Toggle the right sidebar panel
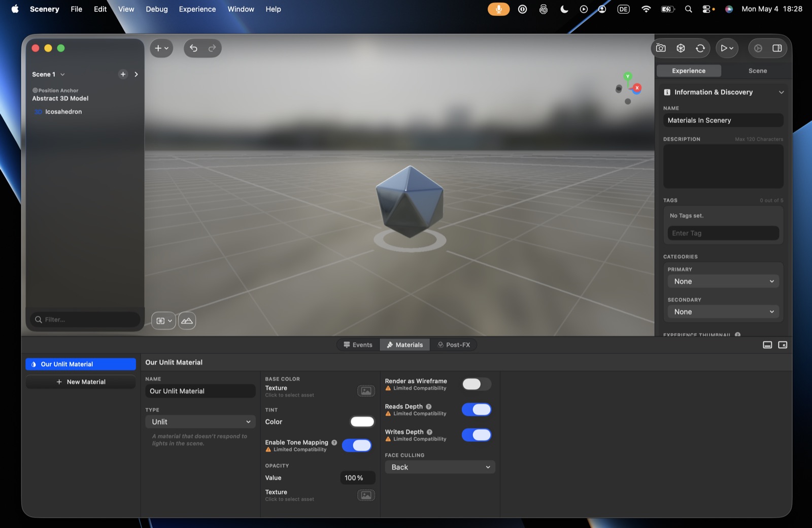The image size is (812, 528). click(777, 48)
